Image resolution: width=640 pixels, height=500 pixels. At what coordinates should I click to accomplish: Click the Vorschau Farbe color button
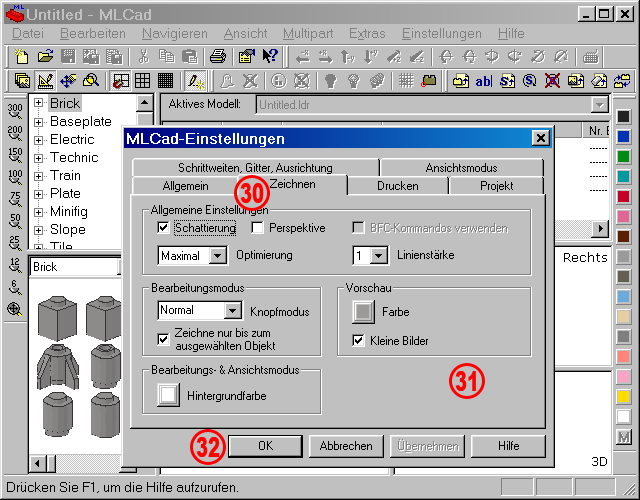click(363, 312)
